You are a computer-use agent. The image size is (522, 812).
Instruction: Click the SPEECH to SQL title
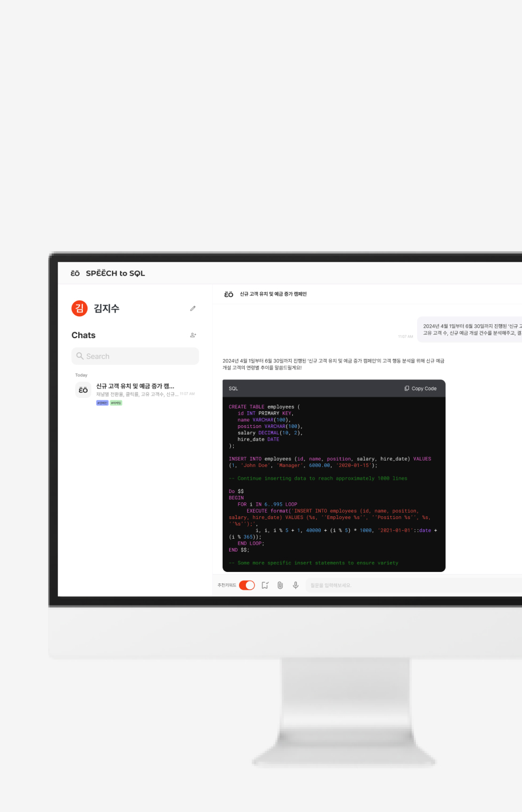tap(115, 273)
